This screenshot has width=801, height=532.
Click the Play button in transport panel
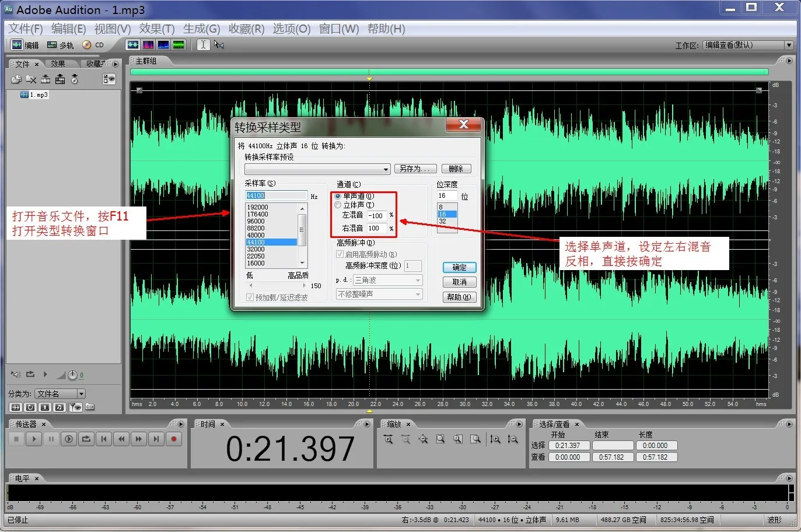click(34, 439)
